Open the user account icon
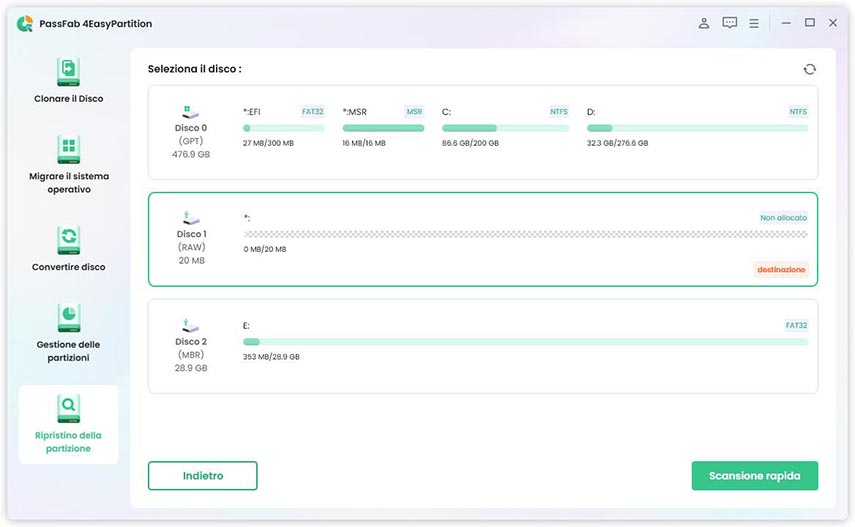Viewport: 855px width, 527px height. pos(704,23)
